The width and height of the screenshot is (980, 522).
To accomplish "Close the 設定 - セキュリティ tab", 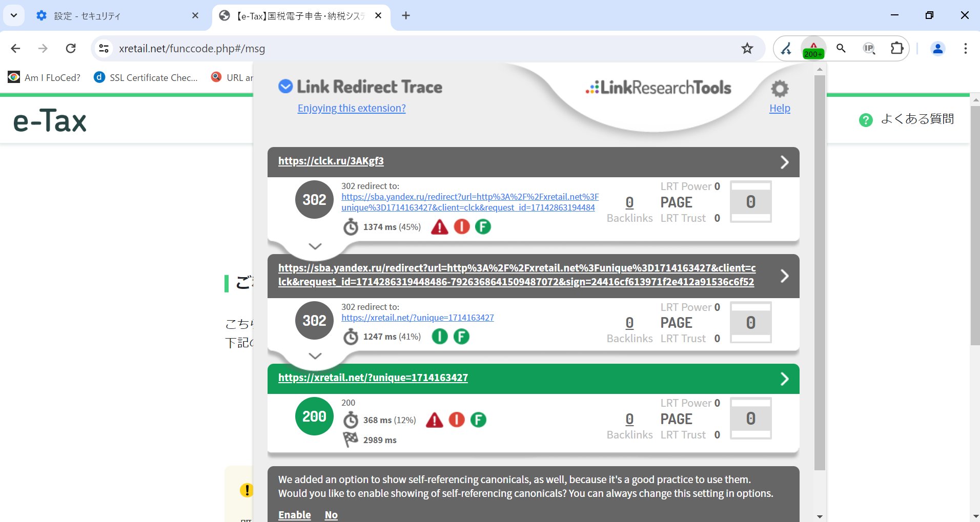I will 195,16.
